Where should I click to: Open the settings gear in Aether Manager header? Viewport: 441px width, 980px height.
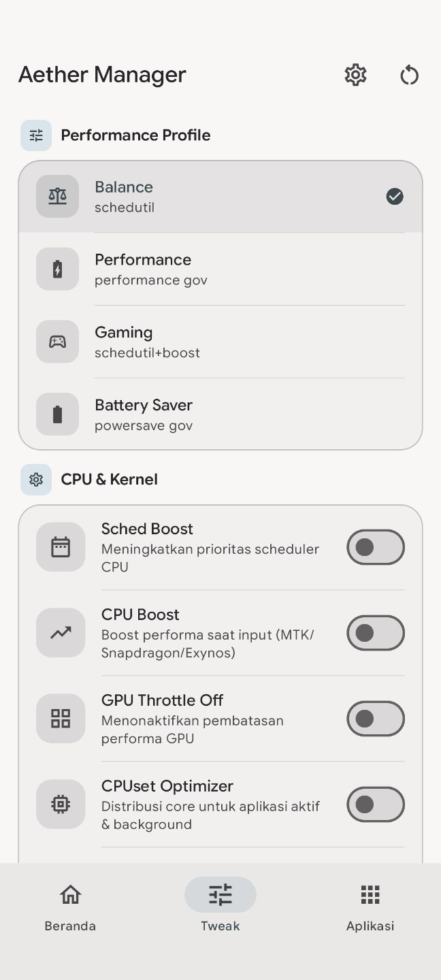tap(355, 75)
